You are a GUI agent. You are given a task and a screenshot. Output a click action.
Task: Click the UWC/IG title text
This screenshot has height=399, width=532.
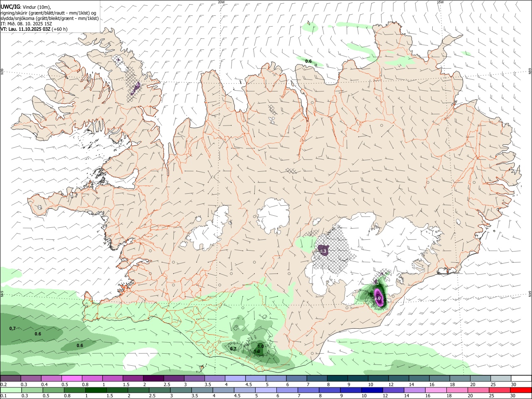pyautogui.click(x=10, y=7)
